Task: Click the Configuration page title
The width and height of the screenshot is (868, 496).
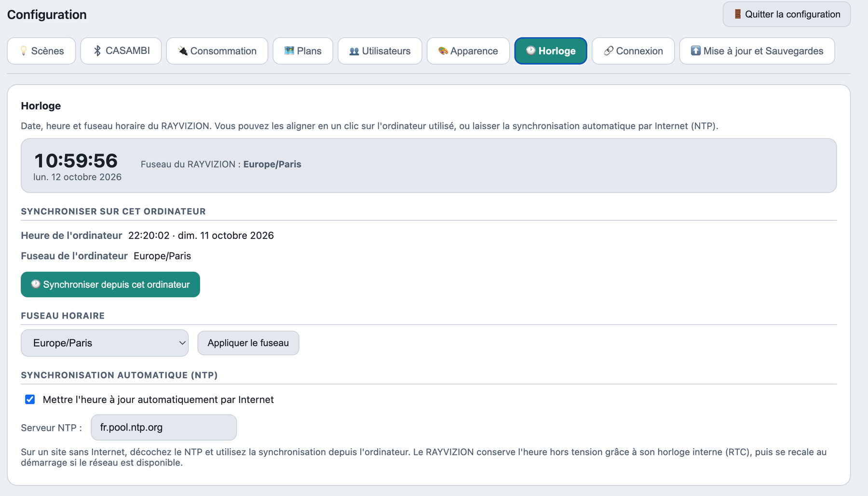Action: [47, 14]
